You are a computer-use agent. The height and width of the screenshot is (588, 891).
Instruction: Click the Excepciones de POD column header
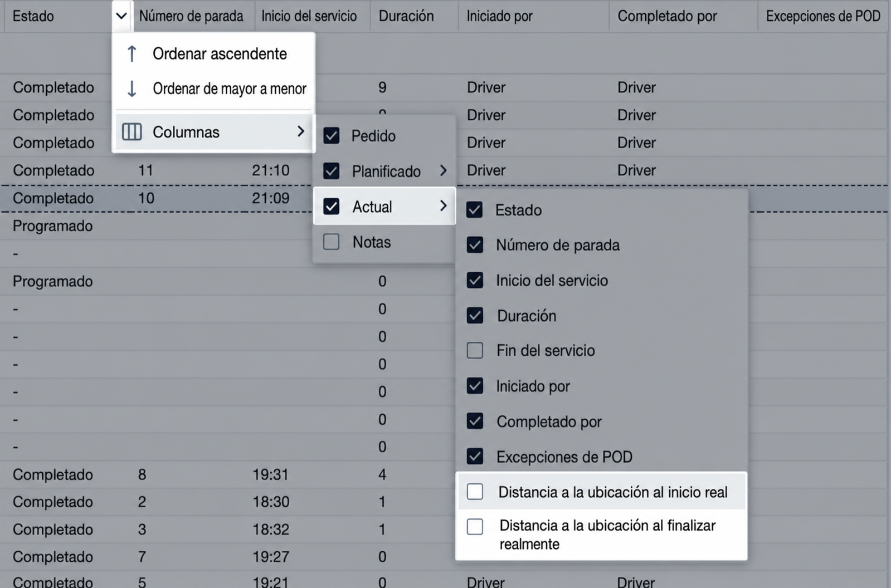click(823, 16)
